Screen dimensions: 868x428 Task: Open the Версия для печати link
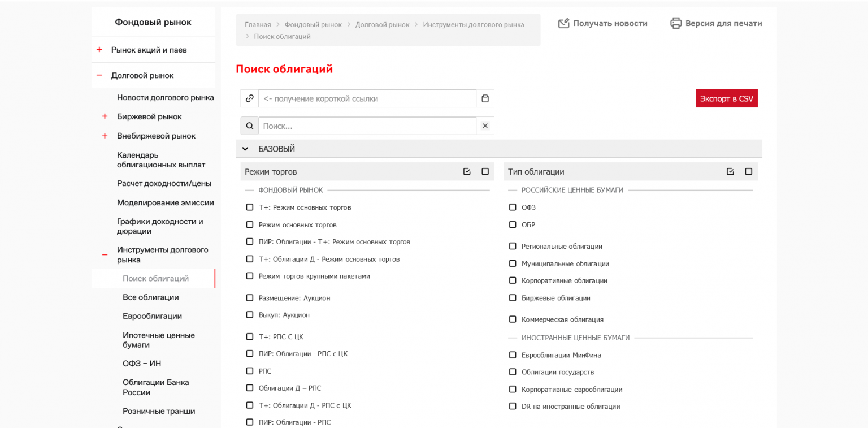[x=716, y=23]
